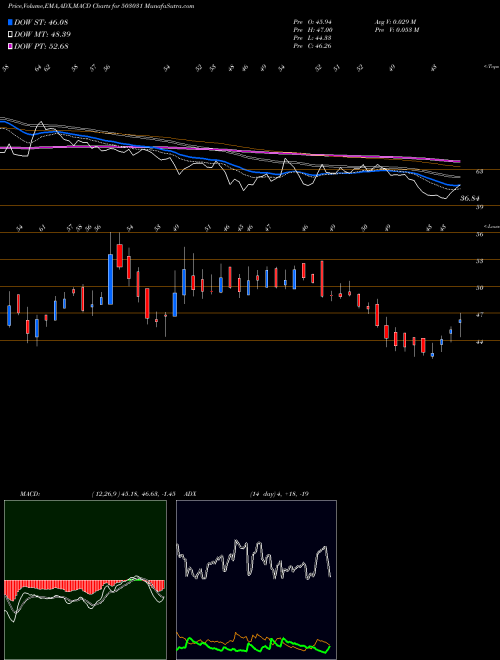Click the tall blue candlestick at the price peak
This screenshot has width=500, height=660.
click(111, 279)
